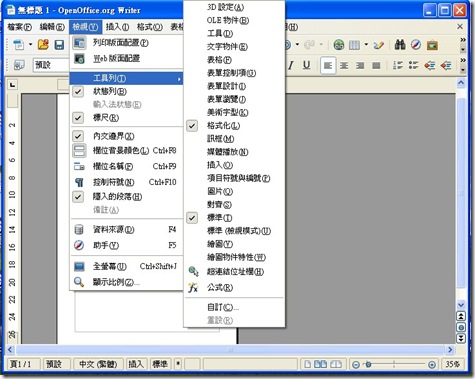
Task: Center align text icon
Action: (x=344, y=65)
